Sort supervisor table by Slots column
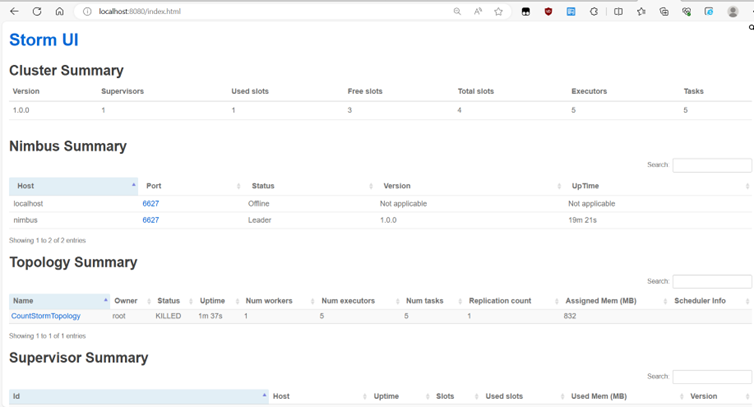Viewport: 754px width, 407px height. coord(457,396)
